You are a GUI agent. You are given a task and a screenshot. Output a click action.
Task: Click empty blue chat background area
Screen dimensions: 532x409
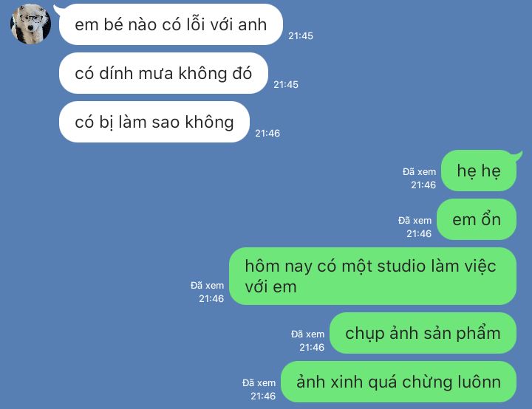click(x=407, y=85)
